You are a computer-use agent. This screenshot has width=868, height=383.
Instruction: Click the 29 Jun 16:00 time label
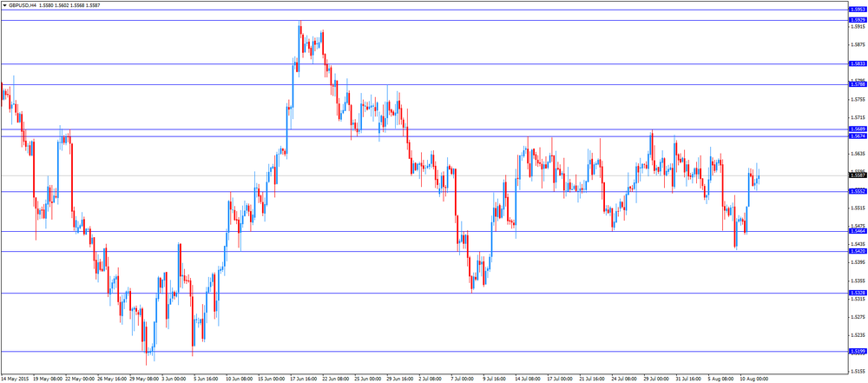click(x=400, y=380)
